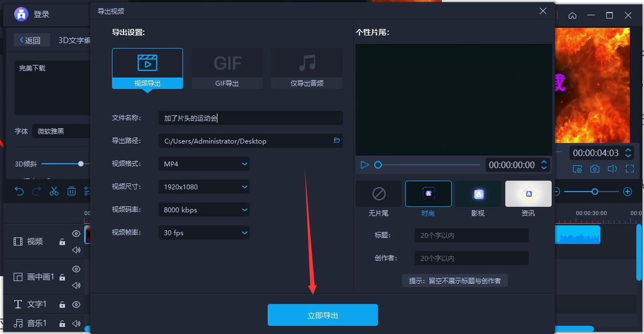The image size is (644, 334).
Task: Click the timeline vertical scrollbar
Action: (639, 252)
